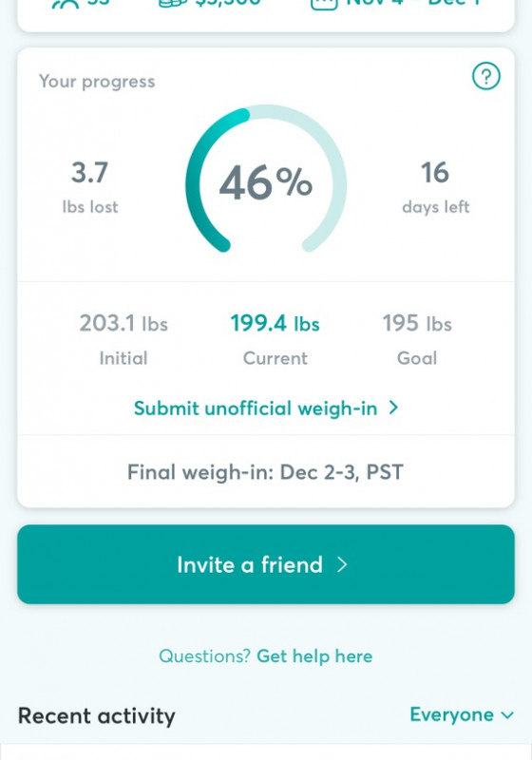Expand the Everyone filter chevron
Viewport: 532px width, 760px height.
(x=507, y=715)
